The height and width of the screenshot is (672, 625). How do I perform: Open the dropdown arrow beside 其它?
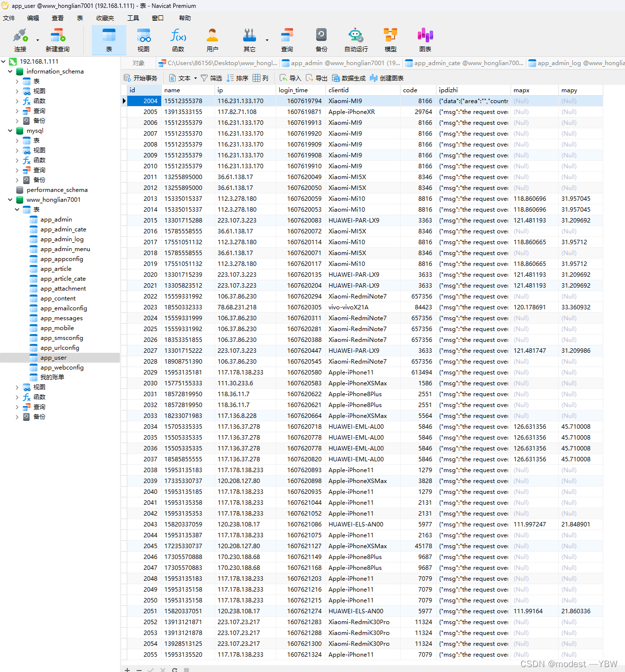click(267, 40)
